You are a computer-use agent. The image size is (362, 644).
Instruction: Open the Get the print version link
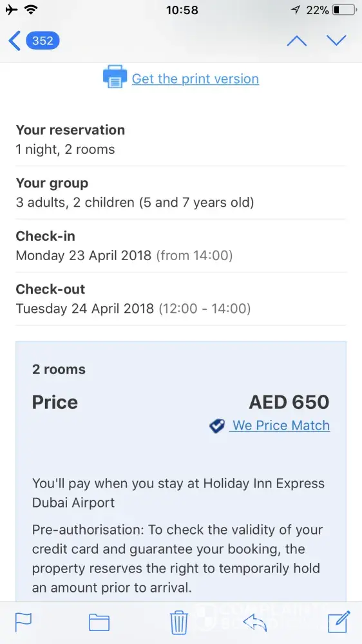[195, 79]
